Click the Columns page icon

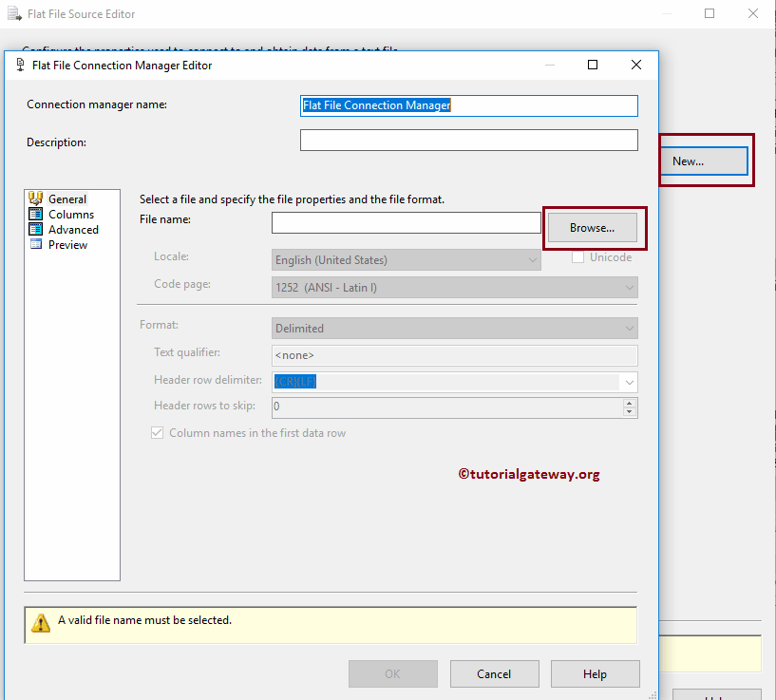point(35,214)
